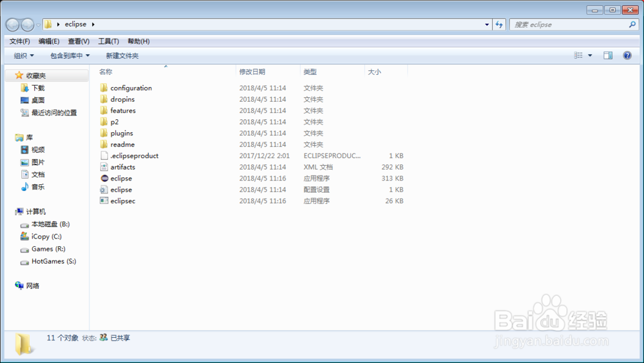Open iCopy (C:) drive
This screenshot has width=644, height=363.
(x=46, y=237)
